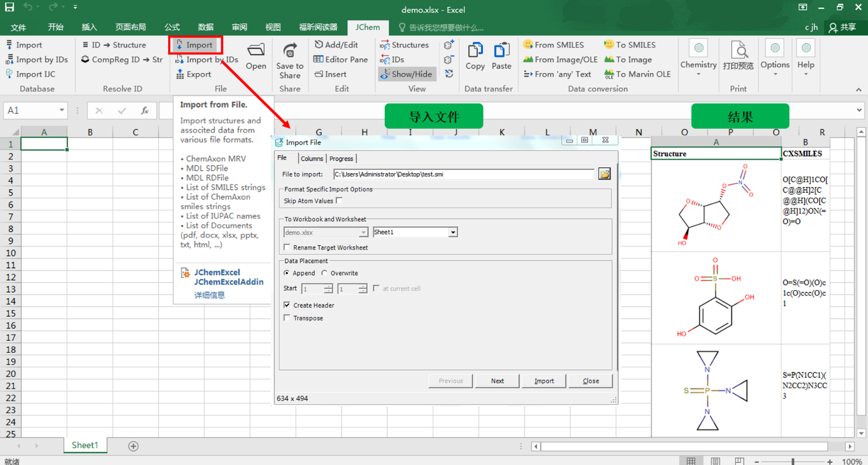Switch to the 插入 ribbon tab
This screenshot has height=465, width=868.
89,27
